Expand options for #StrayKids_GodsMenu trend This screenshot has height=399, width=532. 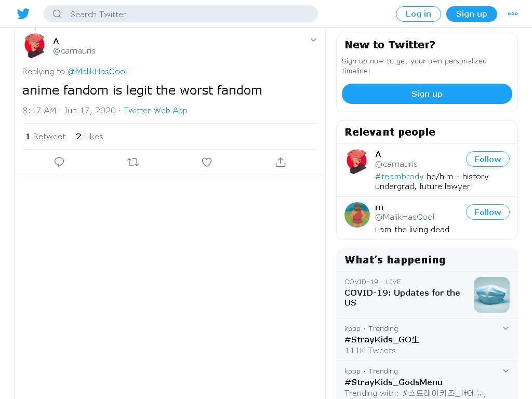coord(506,371)
